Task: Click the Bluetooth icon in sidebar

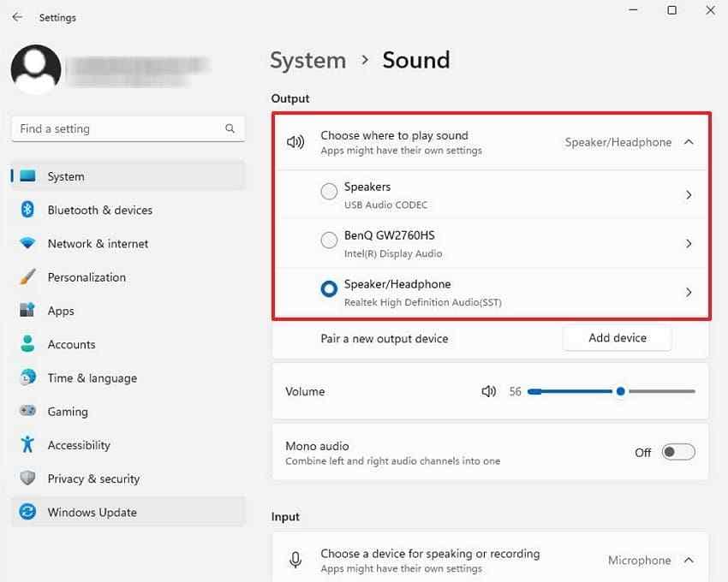Action: pyautogui.click(x=28, y=210)
